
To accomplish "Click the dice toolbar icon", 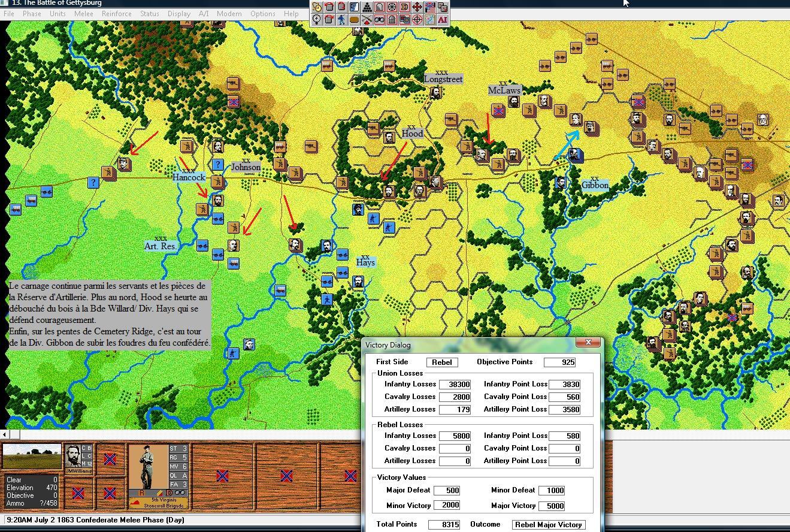I will [x=443, y=7].
